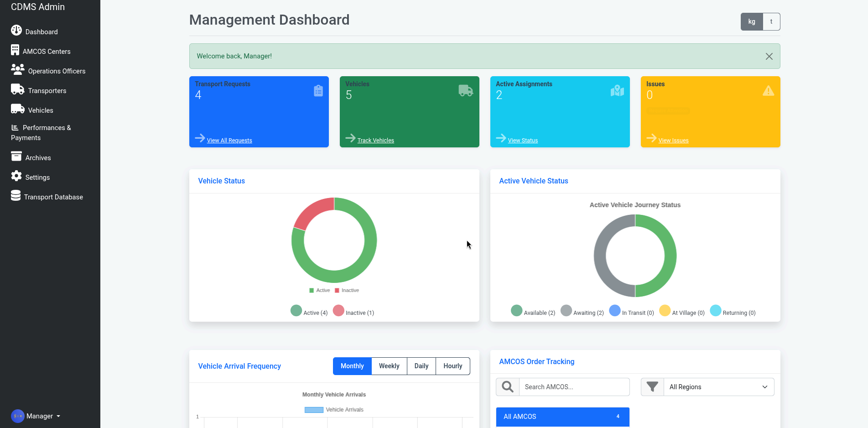Screen dimensions: 868x428
Task: Click the Transport Database stack icon
Action: [x=16, y=195]
